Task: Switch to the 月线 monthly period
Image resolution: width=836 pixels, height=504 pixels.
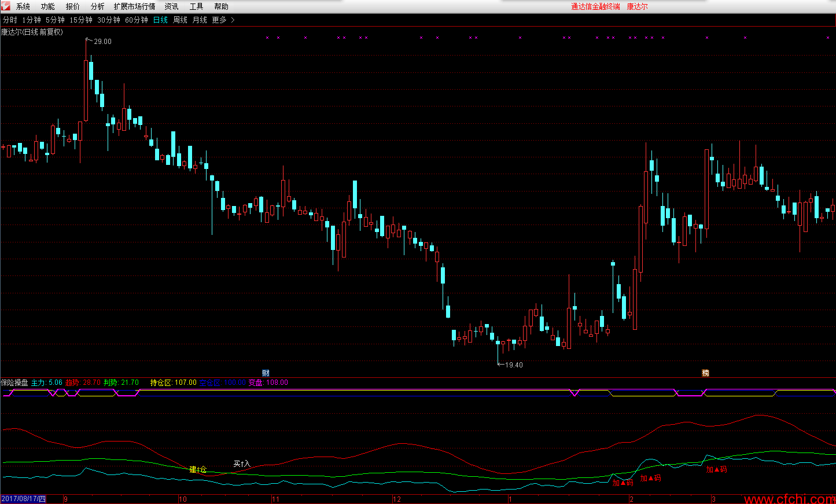Action: pyautogui.click(x=200, y=20)
